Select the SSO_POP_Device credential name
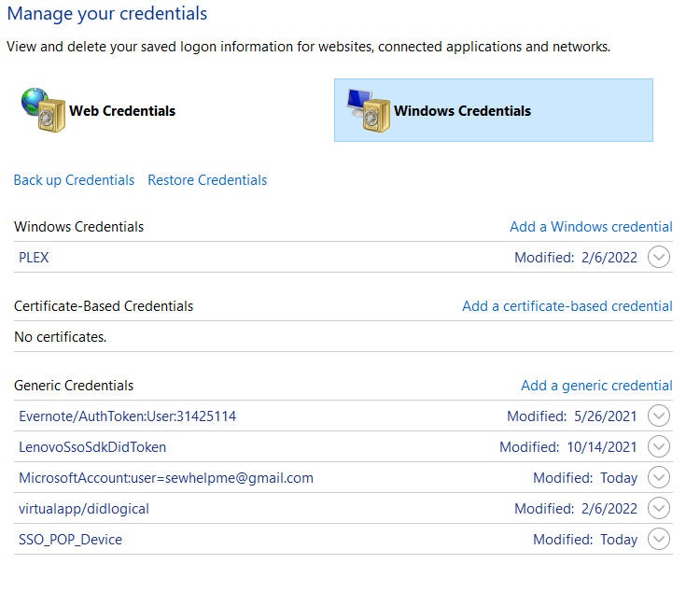 click(x=70, y=540)
